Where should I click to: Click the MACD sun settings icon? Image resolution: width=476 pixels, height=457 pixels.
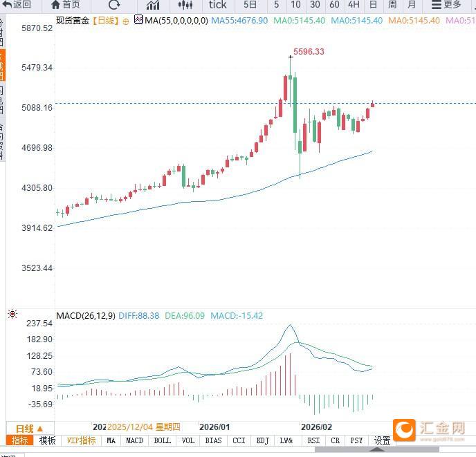[x=12, y=314]
